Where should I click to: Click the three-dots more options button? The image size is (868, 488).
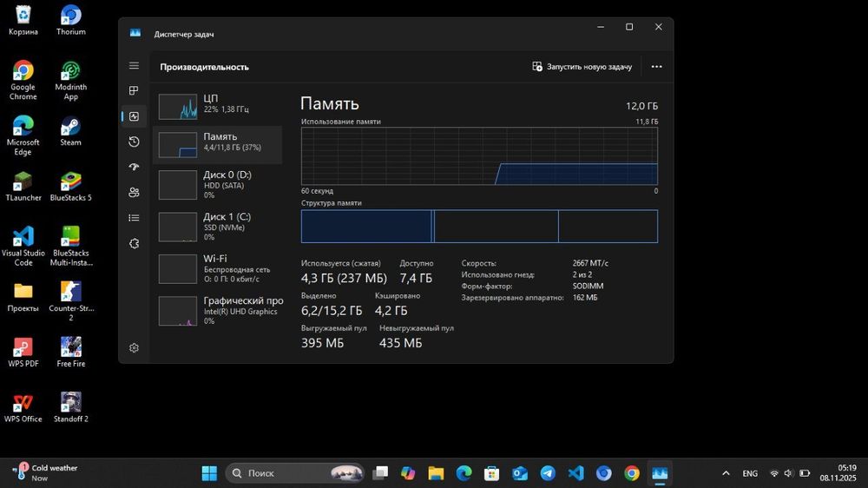point(656,67)
